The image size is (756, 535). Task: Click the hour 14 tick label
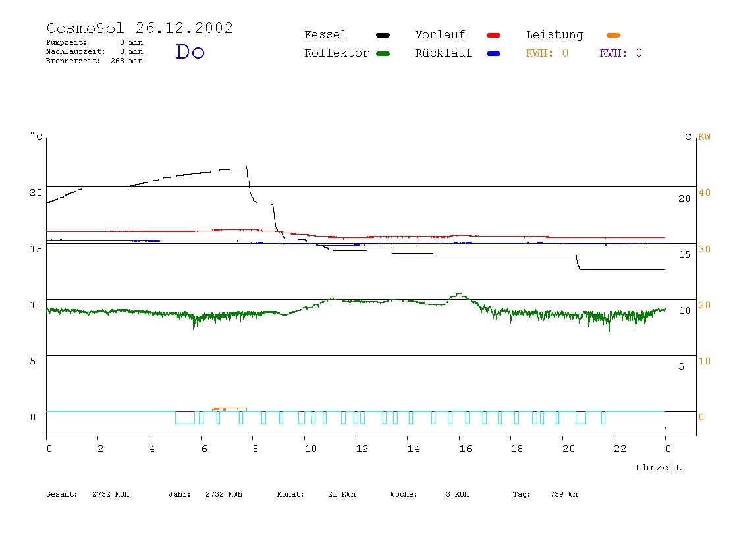413,449
